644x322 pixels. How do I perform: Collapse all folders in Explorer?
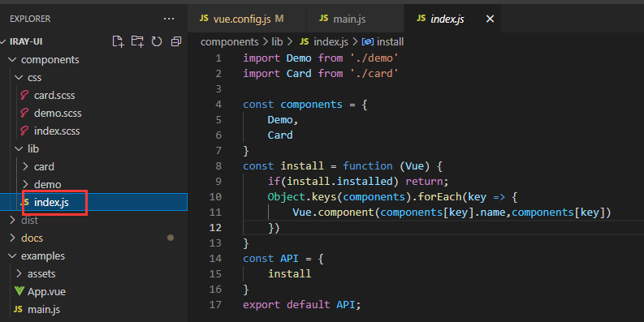coord(176,41)
